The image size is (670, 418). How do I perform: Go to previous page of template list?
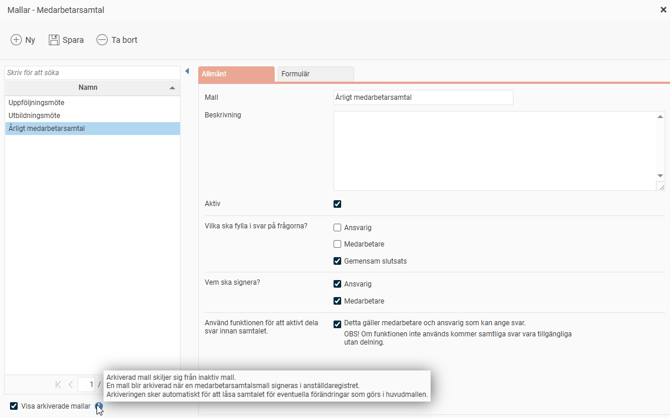(71, 384)
